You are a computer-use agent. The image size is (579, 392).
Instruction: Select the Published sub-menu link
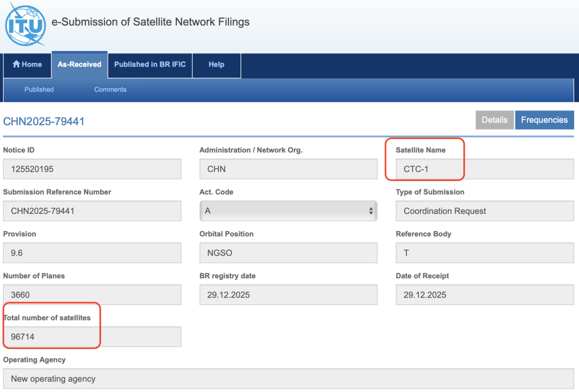pos(39,90)
